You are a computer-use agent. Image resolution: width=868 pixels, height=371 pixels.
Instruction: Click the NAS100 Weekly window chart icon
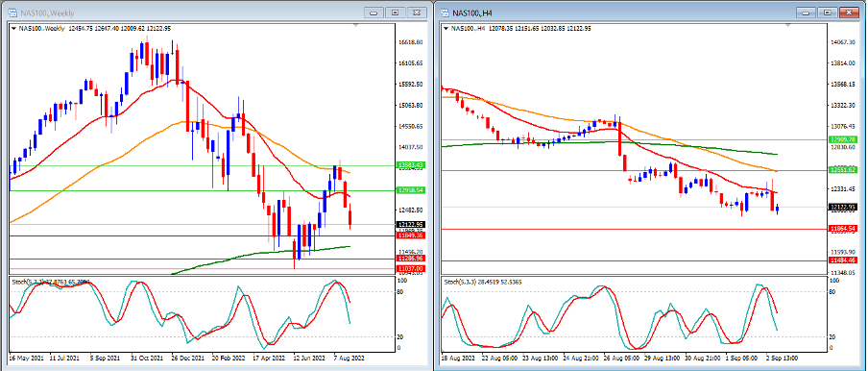coord(12,12)
